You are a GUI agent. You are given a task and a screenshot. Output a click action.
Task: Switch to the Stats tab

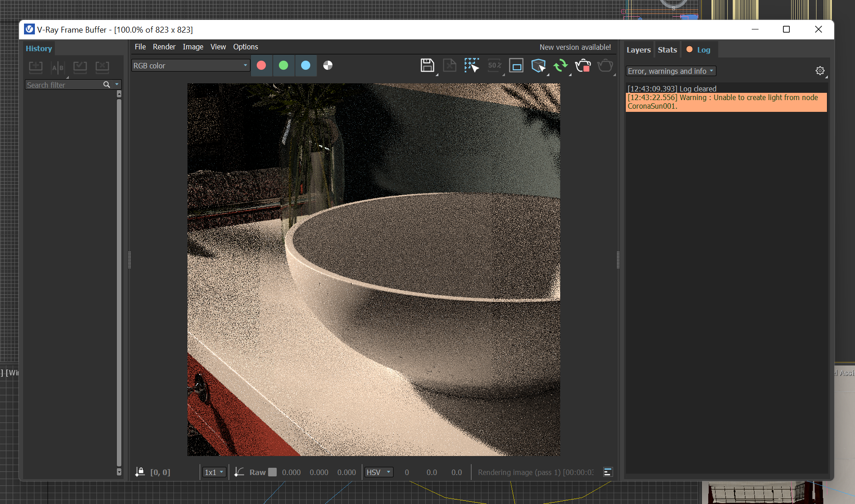click(x=667, y=50)
